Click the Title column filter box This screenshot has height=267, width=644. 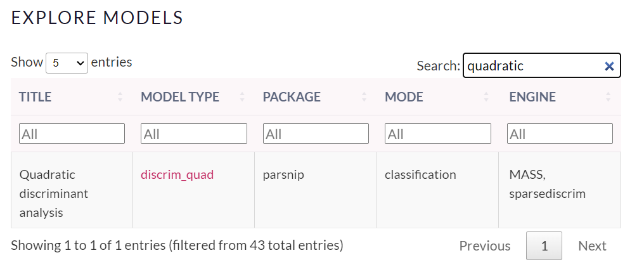72,134
